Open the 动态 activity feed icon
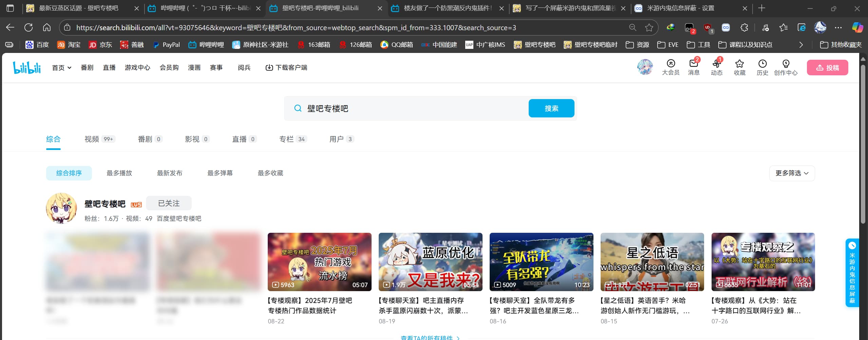The height and width of the screenshot is (340, 868). 716,64
